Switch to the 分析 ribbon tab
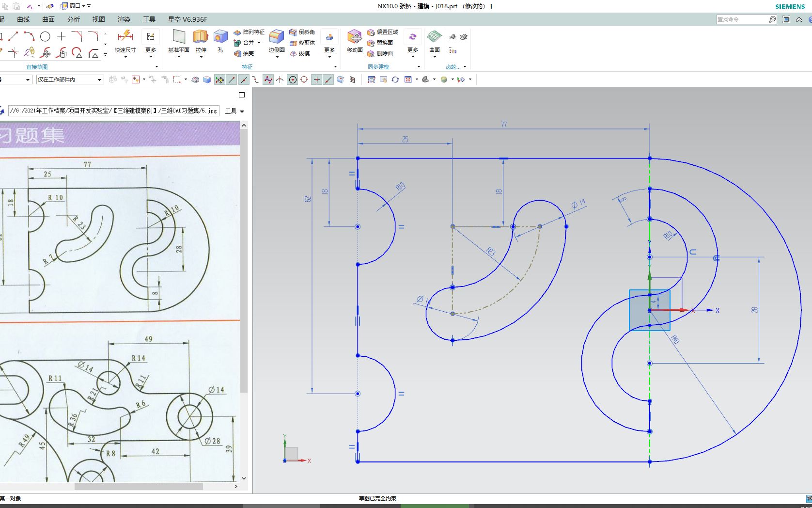The width and height of the screenshot is (812, 508). tap(74, 19)
